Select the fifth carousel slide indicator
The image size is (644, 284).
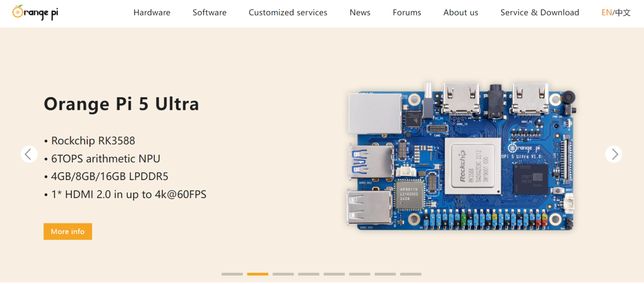point(334,274)
